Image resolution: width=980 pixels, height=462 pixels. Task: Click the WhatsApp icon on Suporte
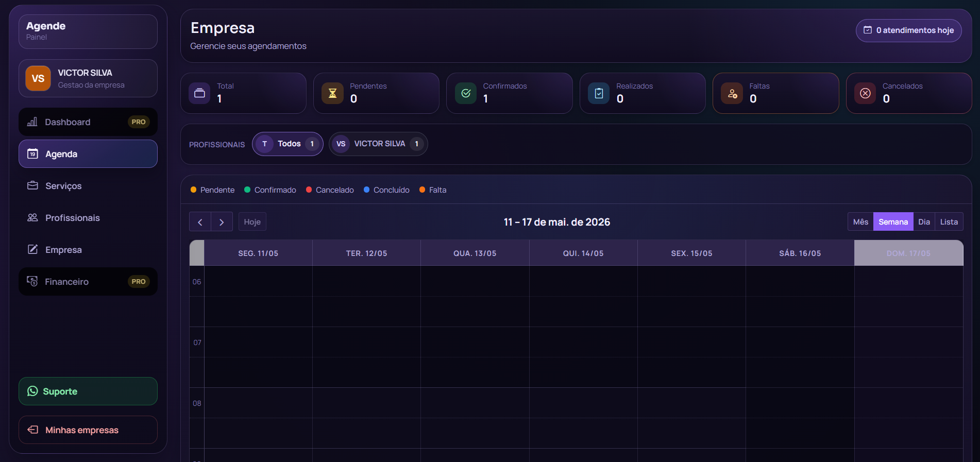pyautogui.click(x=32, y=391)
